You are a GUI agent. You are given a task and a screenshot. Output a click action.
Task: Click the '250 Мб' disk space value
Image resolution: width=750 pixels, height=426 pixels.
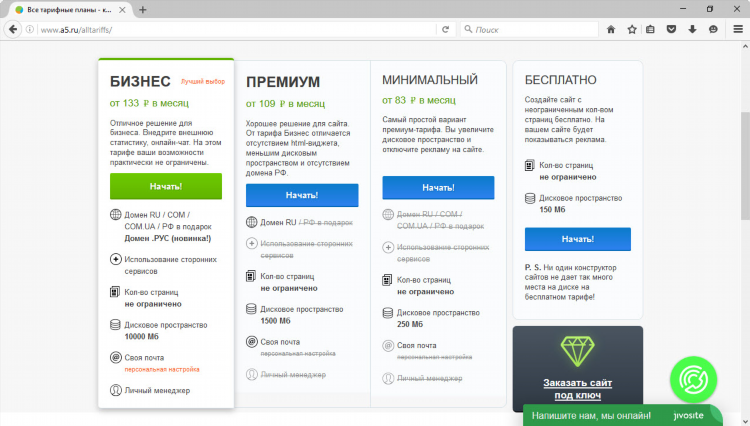(410, 324)
